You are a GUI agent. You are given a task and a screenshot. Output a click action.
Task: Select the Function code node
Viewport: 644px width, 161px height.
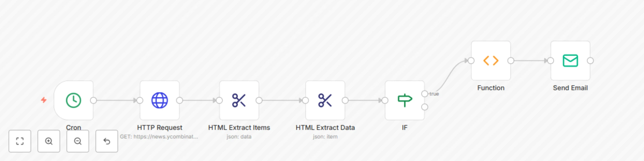click(x=491, y=61)
